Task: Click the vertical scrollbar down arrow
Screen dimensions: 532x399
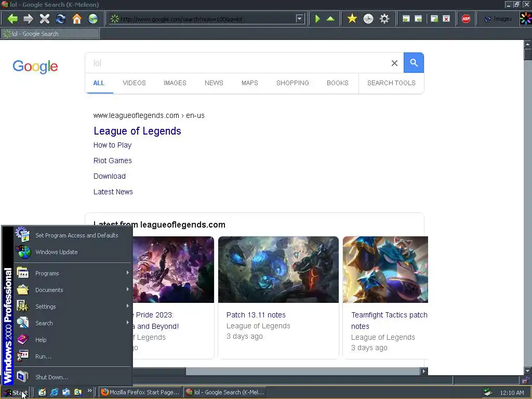Action: tap(528, 370)
